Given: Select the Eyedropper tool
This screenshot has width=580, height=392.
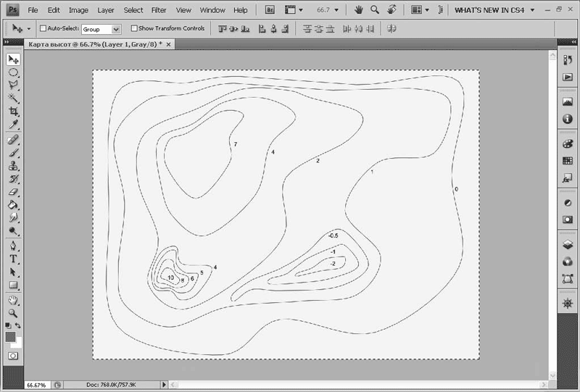Looking at the screenshot, I should [x=13, y=125].
